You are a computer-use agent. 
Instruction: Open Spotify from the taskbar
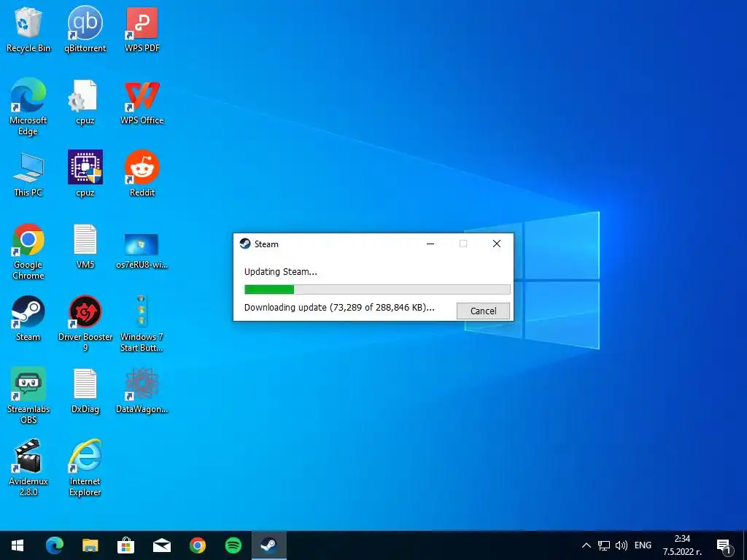233,545
